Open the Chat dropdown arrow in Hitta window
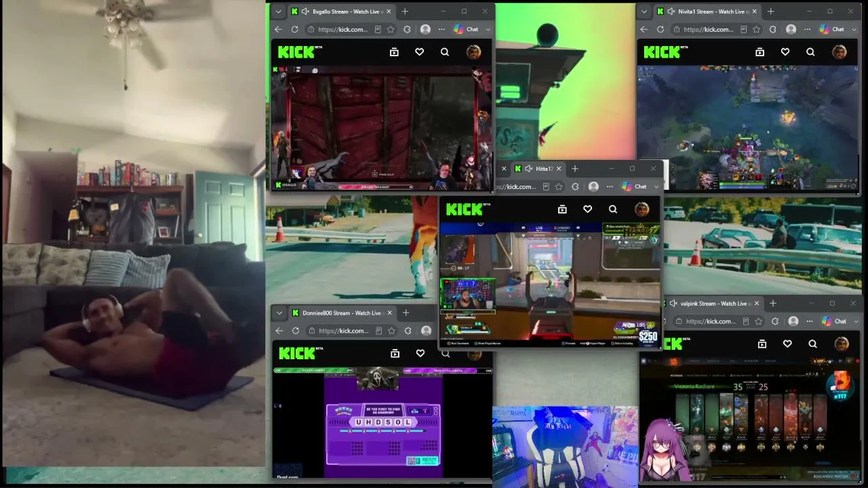868x488 pixels. 656,187
